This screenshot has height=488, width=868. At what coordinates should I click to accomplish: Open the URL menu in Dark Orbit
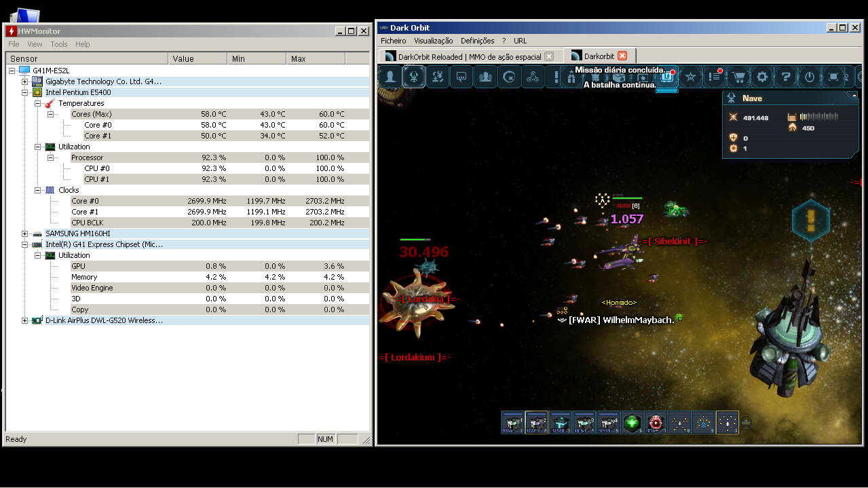click(x=520, y=41)
